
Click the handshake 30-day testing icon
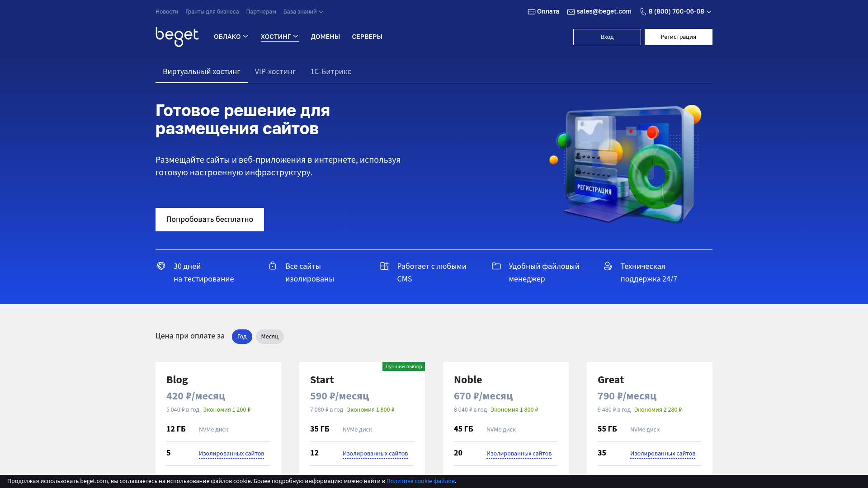point(161,266)
